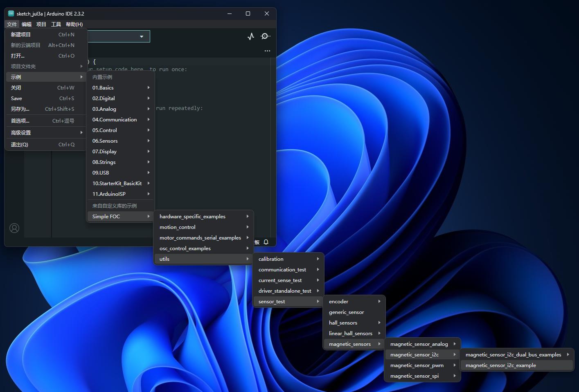Open the board selector dropdown
Viewport: 579px width, 392px height.
(x=119, y=36)
